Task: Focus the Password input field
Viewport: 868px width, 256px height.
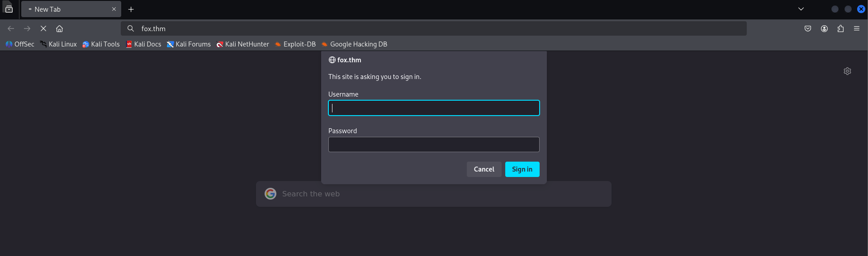Action: [x=433, y=144]
